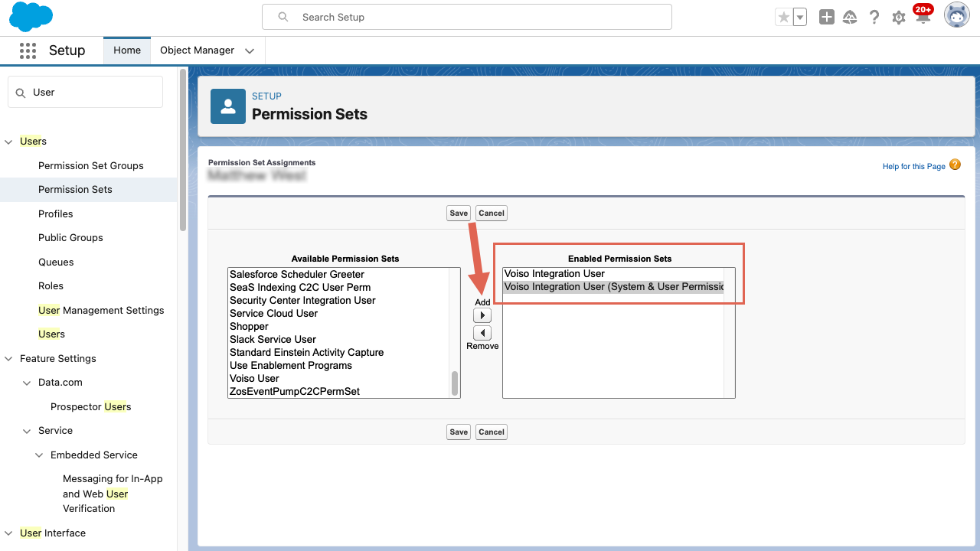Collapse the User Interface section
This screenshot has height=551, width=980.
(9, 533)
